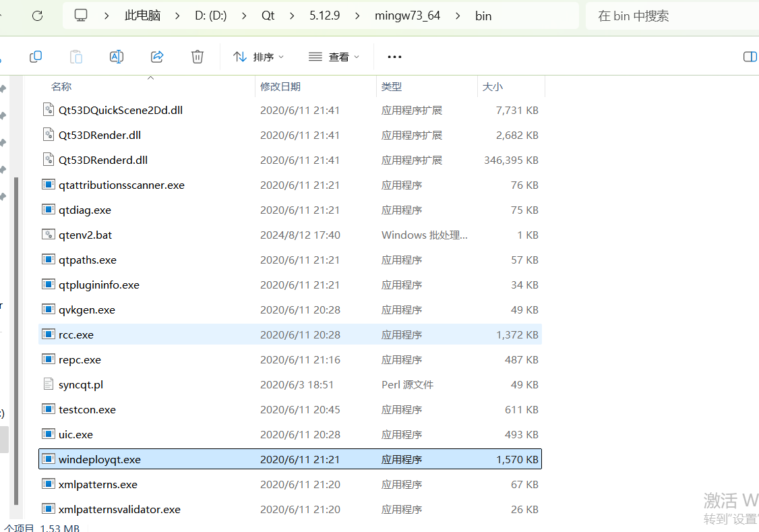Click the Windows 批处理... type cell
The height and width of the screenshot is (532, 759).
coord(425,235)
